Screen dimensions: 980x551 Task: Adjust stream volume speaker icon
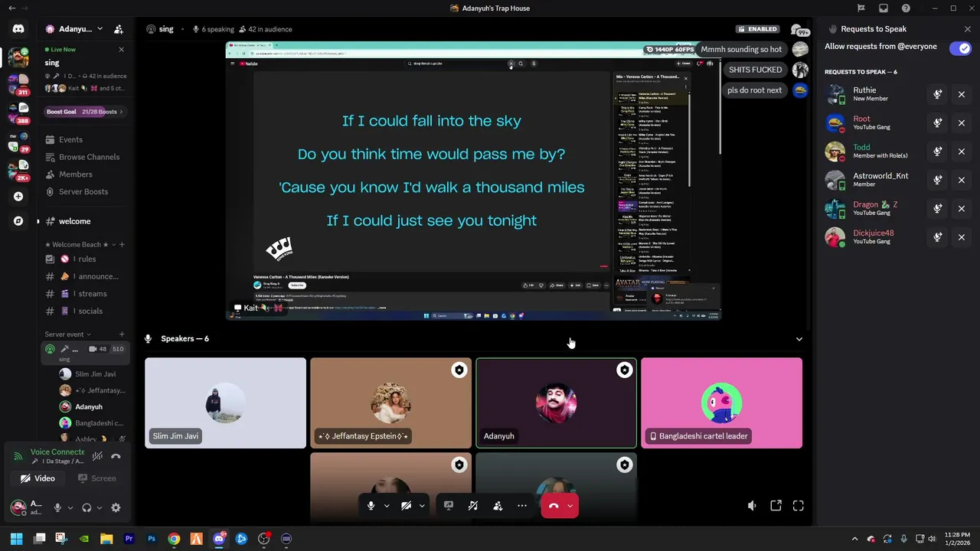tap(752, 506)
